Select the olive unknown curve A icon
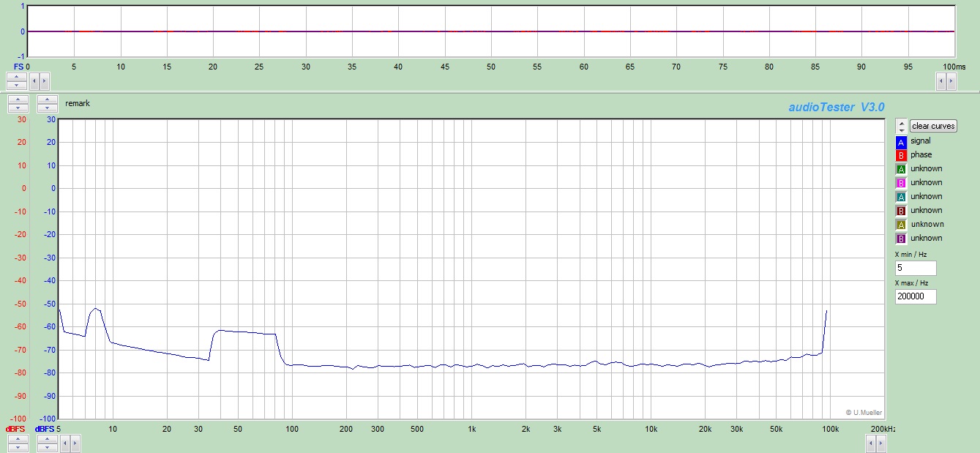Screen dimensions: 980x453 click(901, 225)
